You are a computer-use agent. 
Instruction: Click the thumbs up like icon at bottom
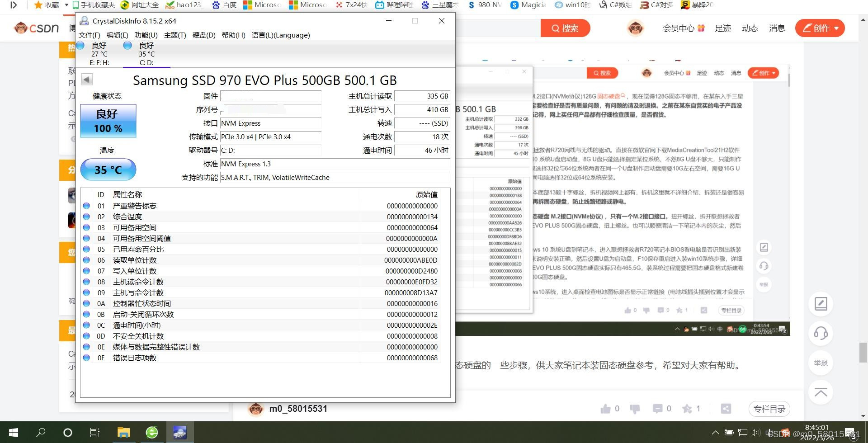click(605, 409)
